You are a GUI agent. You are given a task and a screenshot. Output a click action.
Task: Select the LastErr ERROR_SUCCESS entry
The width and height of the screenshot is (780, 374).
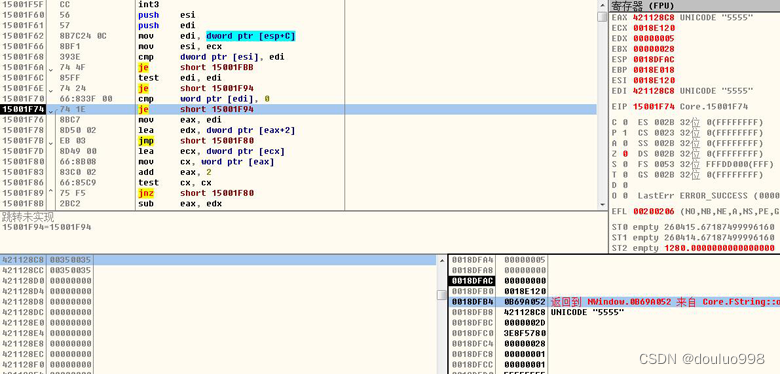708,195
